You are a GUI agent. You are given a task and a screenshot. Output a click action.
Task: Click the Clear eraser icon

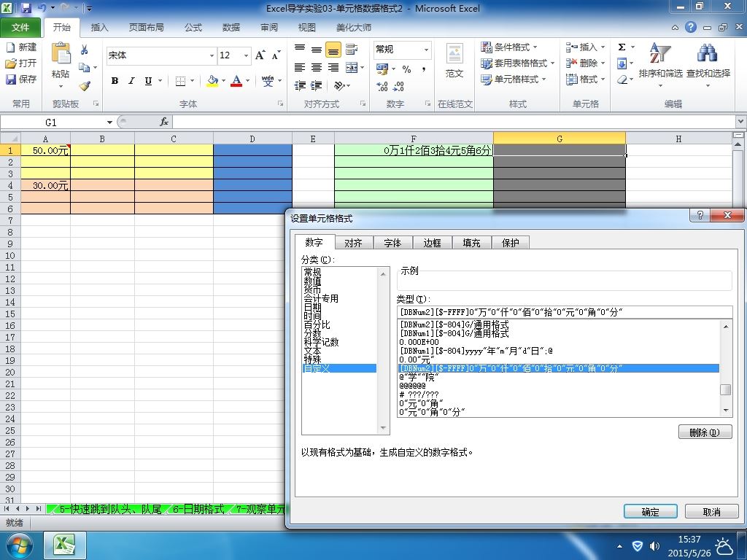pyautogui.click(x=622, y=79)
